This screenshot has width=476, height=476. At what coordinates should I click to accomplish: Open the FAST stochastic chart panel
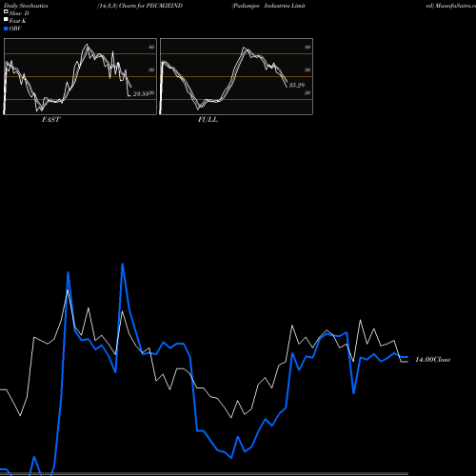point(80,76)
